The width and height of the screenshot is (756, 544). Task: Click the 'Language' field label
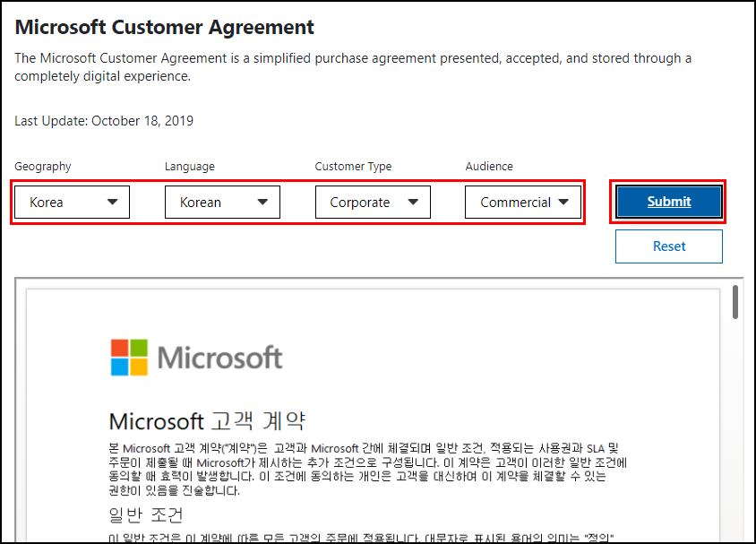pyautogui.click(x=190, y=167)
